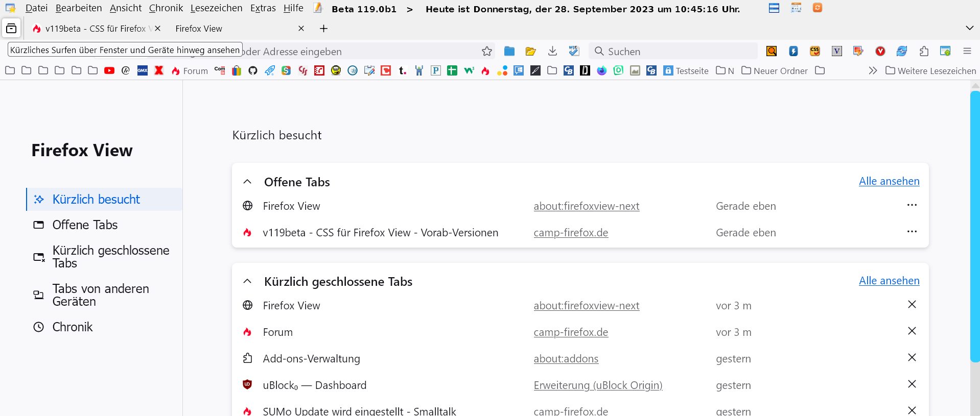Collapse the Offene Tabs section
This screenshot has width=980, height=416.
(x=247, y=182)
